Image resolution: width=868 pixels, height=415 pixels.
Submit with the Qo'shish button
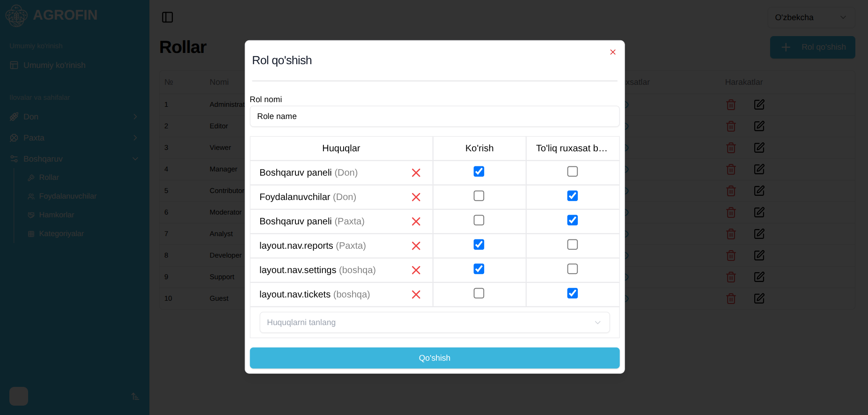(x=434, y=358)
